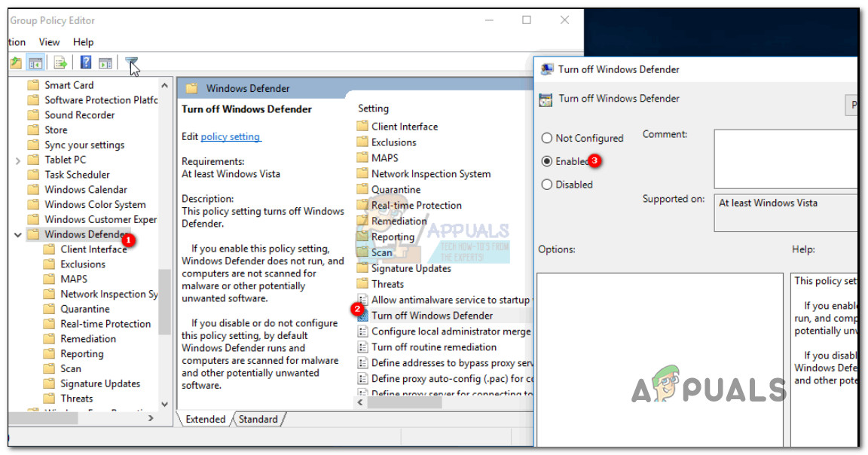Click the Supported on text box
The image size is (868, 455).
(x=786, y=212)
